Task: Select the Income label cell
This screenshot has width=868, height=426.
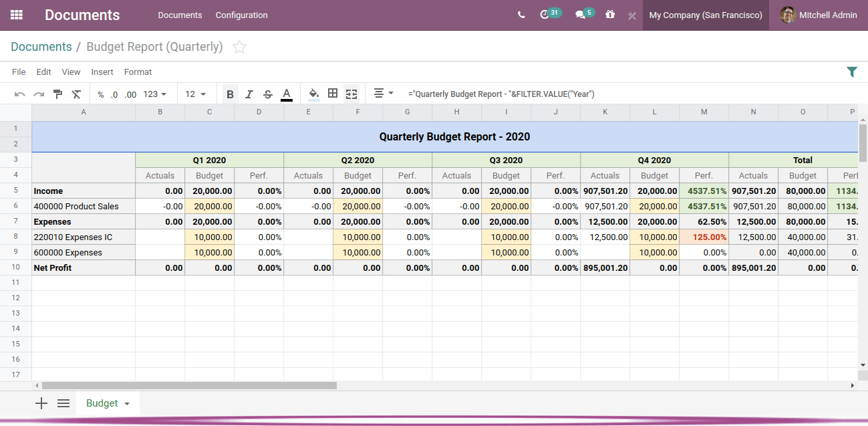Action: (84, 191)
